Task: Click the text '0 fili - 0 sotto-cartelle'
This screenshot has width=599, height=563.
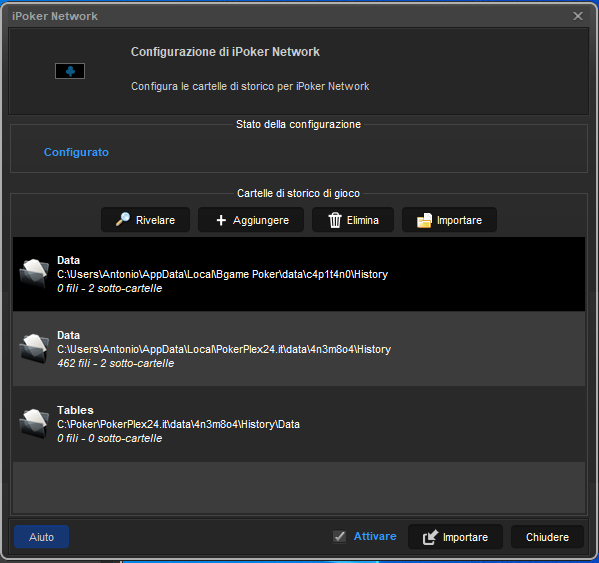Action: click(110, 438)
